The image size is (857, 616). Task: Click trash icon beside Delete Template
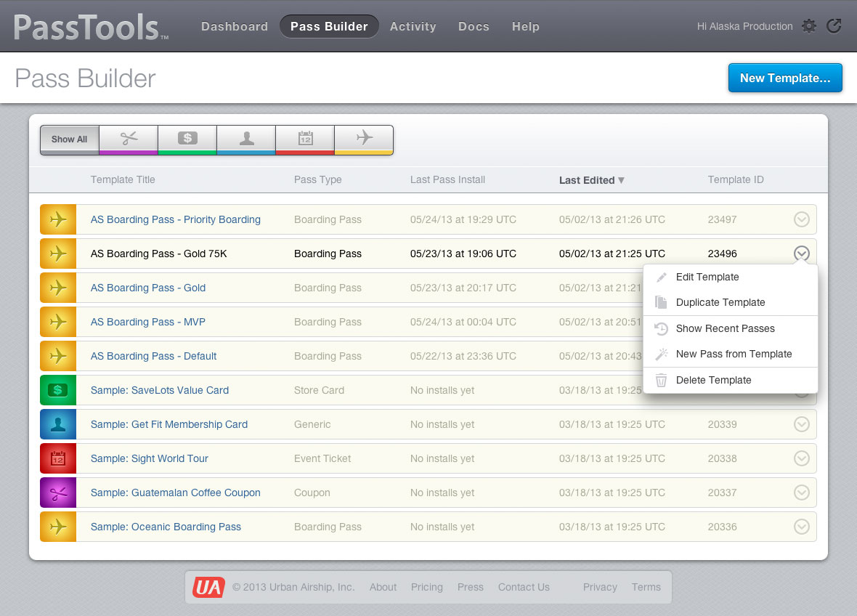662,380
